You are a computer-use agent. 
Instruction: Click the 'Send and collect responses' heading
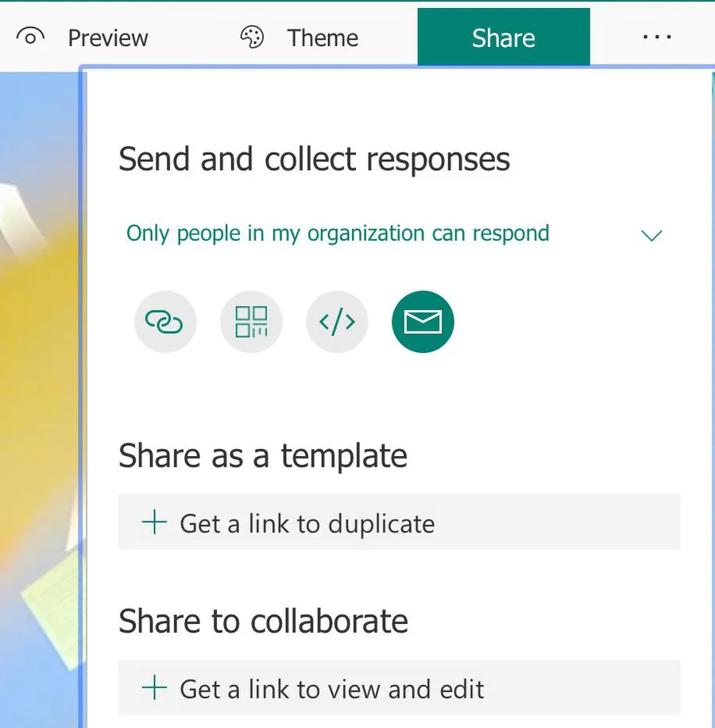[314, 160]
